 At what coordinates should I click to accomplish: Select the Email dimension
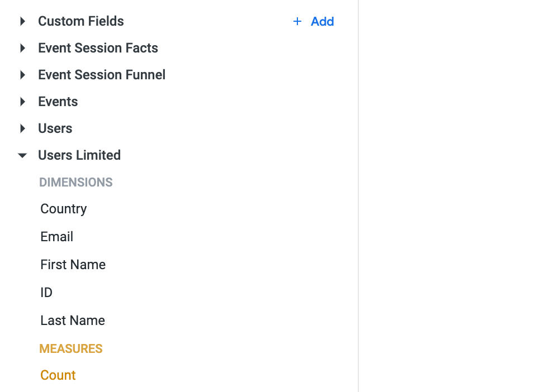click(56, 237)
